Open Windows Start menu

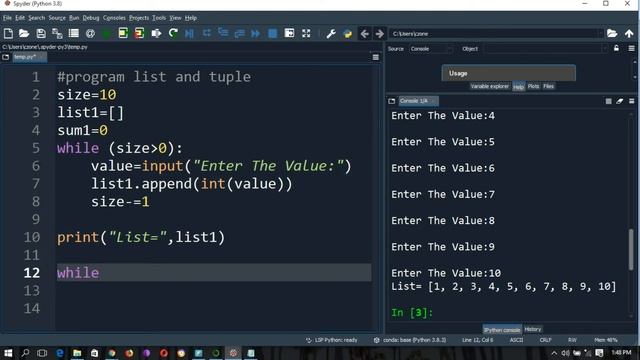click(8, 353)
